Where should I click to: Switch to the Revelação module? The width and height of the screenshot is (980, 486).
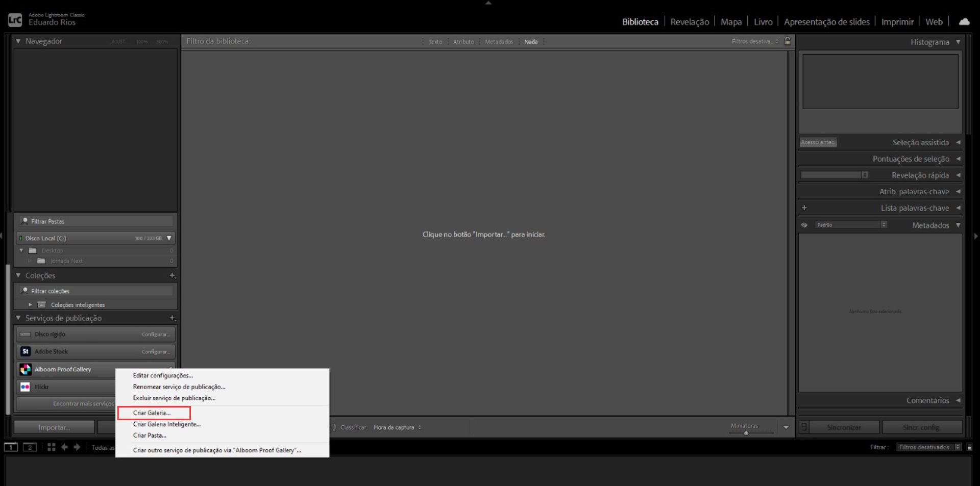(x=689, y=22)
